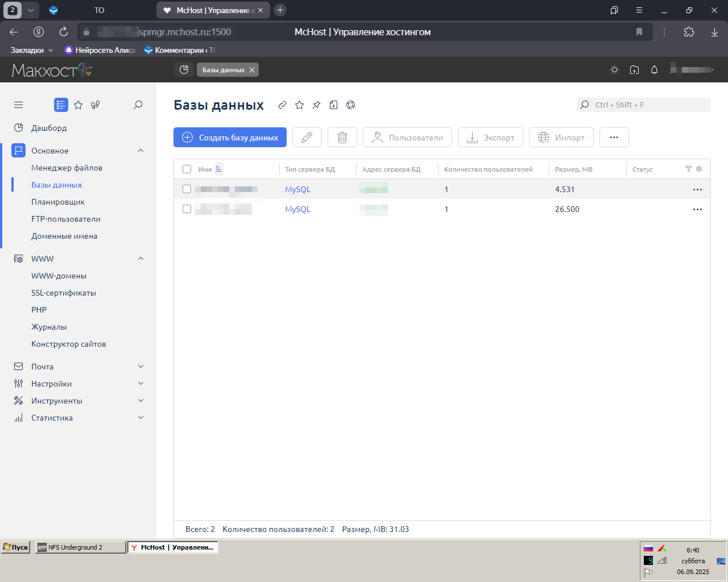Open row actions for 4.531 MB database
Image resolution: width=728 pixels, height=582 pixels.
[697, 189]
